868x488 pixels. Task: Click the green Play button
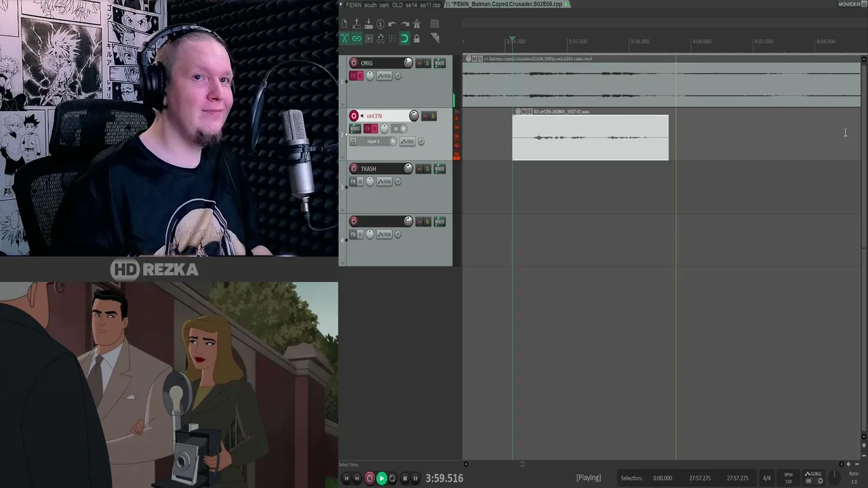tap(381, 479)
